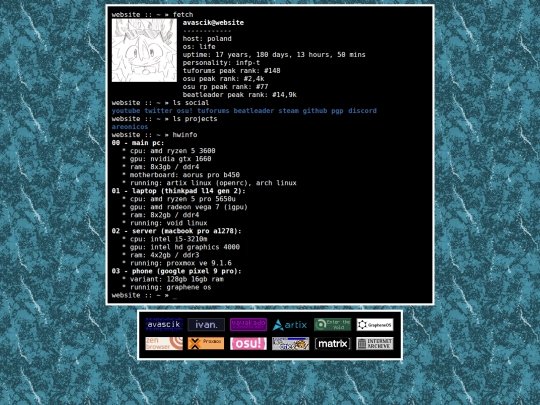Click the '03 - phone (google pixel 9 pro)' heading
The image size is (540, 405).
pos(176,271)
